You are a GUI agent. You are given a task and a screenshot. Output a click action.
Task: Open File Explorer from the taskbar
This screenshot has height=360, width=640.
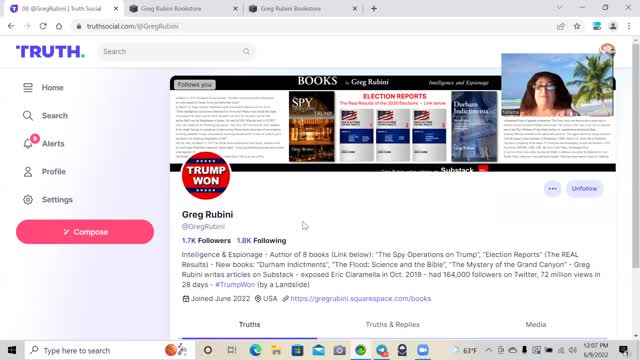pyautogui.click(x=276, y=350)
